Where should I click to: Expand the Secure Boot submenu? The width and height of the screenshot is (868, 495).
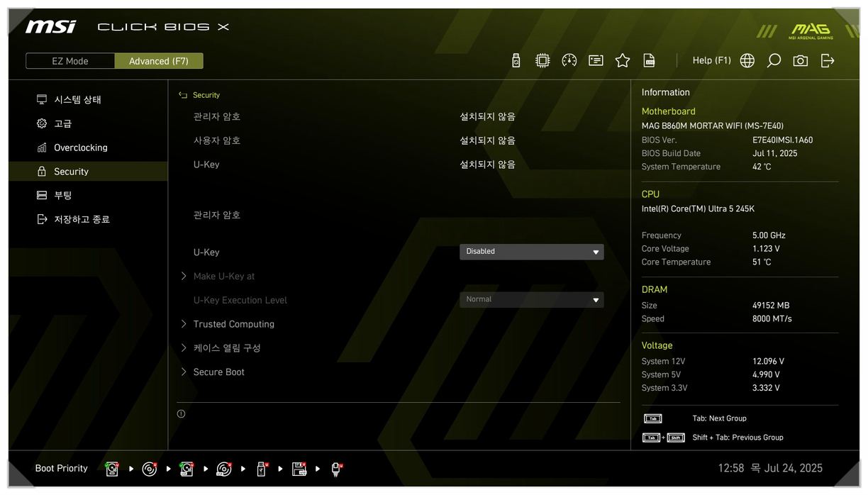pyautogui.click(x=218, y=372)
